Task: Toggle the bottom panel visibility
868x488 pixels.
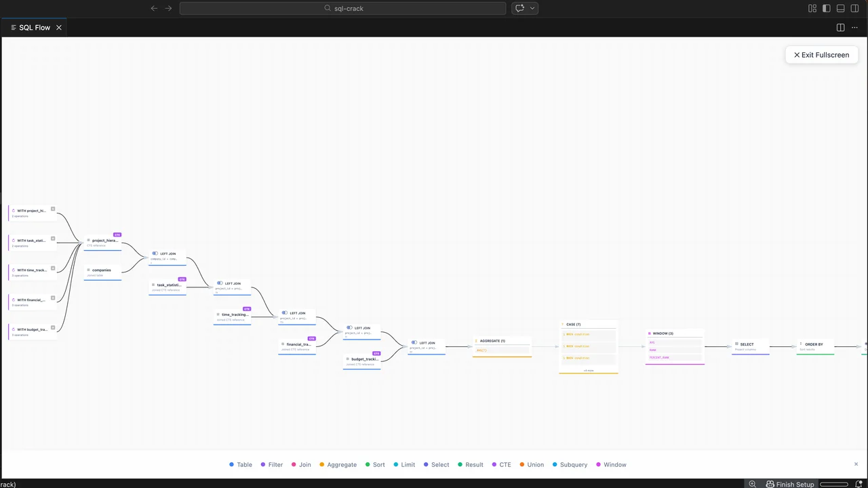Action: coord(841,8)
